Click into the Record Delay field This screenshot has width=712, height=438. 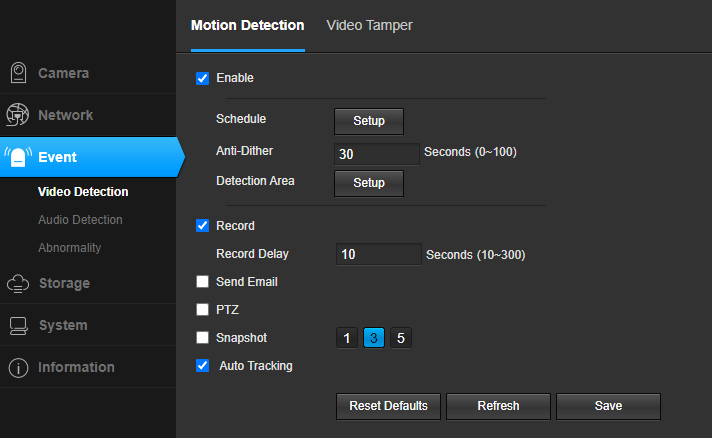(378, 254)
